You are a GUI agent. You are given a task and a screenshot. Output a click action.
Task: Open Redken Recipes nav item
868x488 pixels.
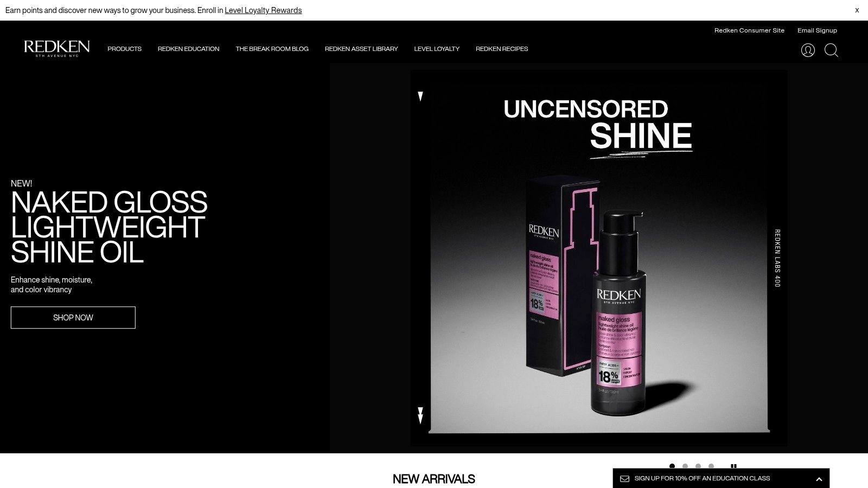(502, 49)
